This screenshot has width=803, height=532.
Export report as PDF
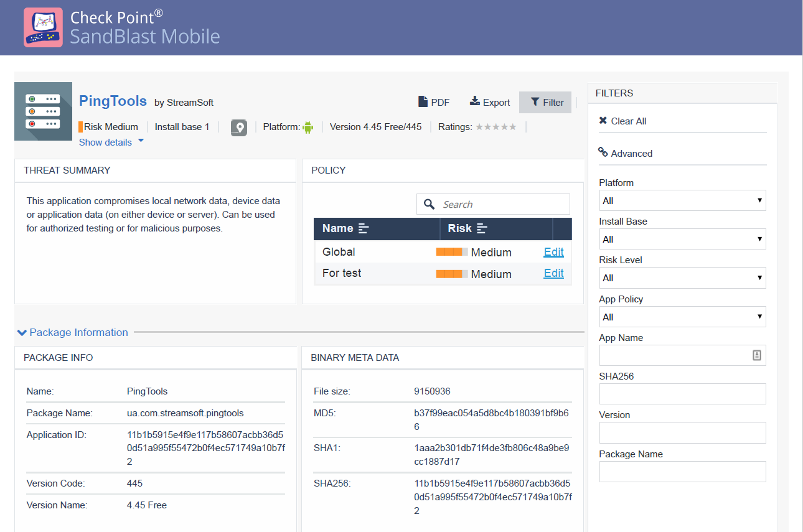pyautogui.click(x=434, y=102)
